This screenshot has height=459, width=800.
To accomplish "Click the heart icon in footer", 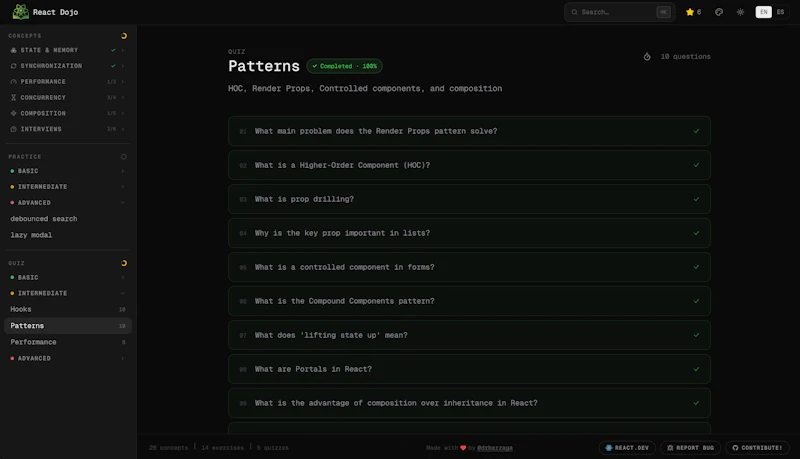I will click(x=463, y=448).
